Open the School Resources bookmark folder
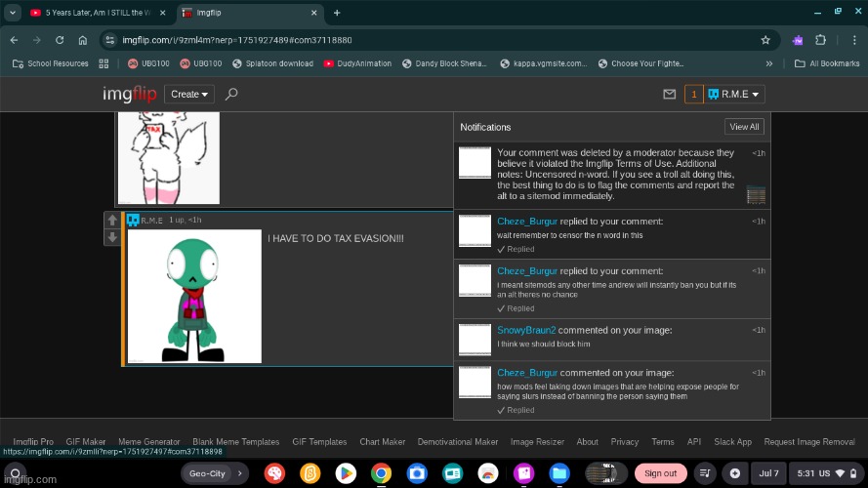The height and width of the screenshot is (488, 868). coord(51,63)
